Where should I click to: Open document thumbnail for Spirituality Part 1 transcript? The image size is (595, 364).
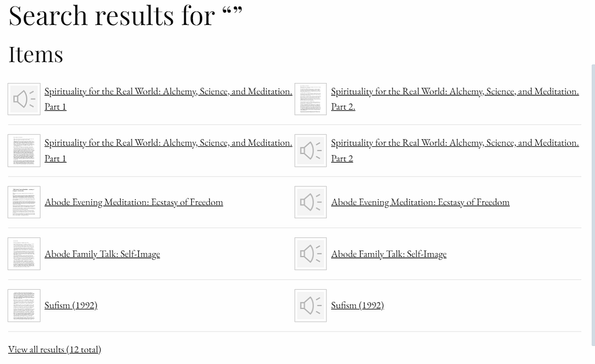click(24, 151)
